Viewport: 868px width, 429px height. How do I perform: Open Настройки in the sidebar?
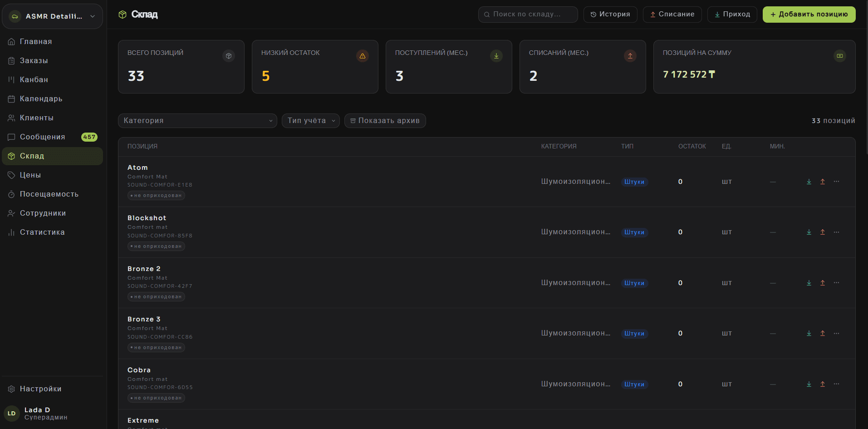pyautogui.click(x=53, y=389)
